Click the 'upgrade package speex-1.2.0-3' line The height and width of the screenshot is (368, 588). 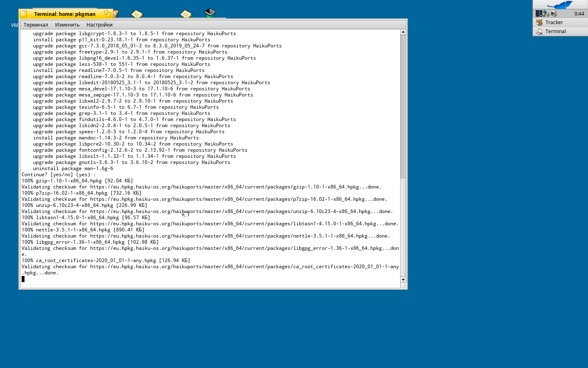[x=129, y=132]
